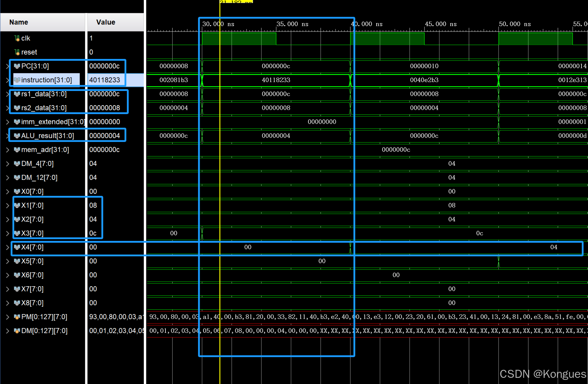
Task: Click the X2[7:0] bus icon
Action: tap(17, 219)
